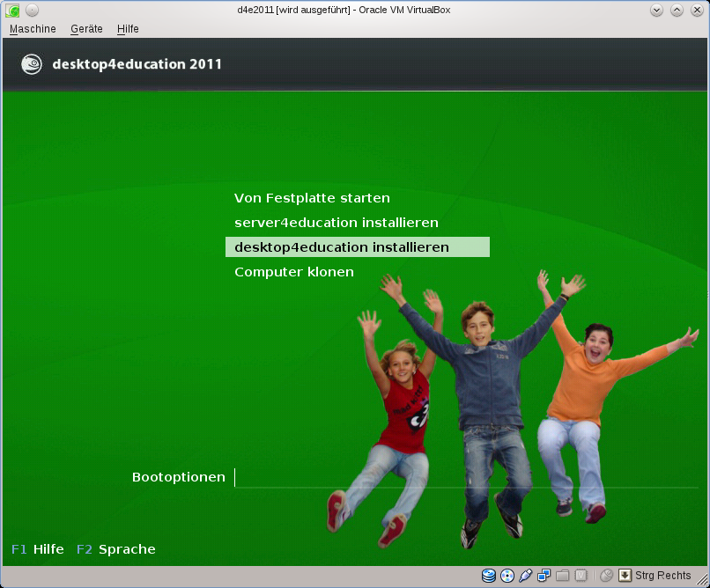Image resolution: width=710 pixels, height=588 pixels.
Task: Select 'server4education installieren' entry
Action: coord(337,223)
